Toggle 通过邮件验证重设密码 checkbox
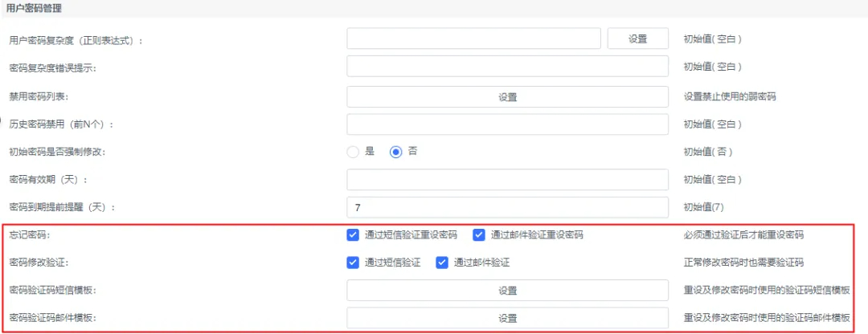The width and height of the screenshot is (868, 334). (x=479, y=234)
